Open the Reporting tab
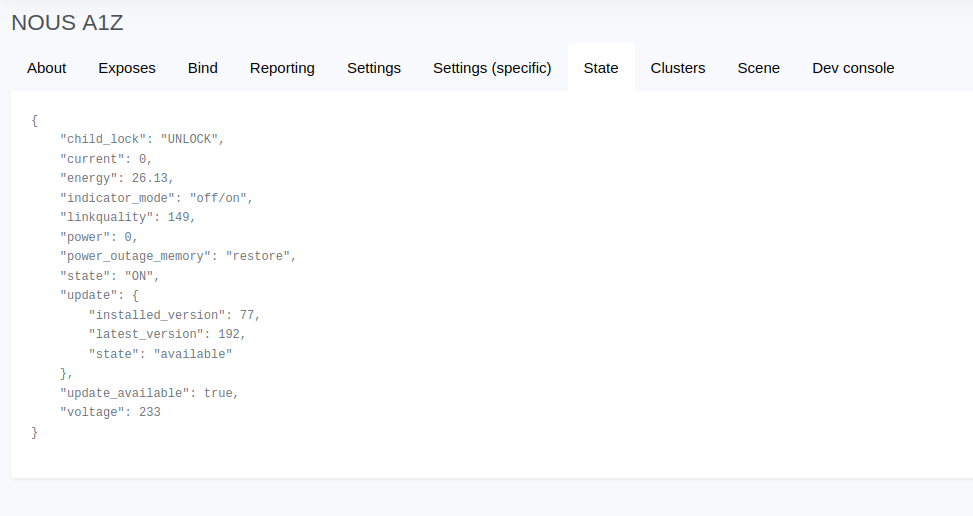Image resolution: width=973 pixels, height=516 pixels. pyautogui.click(x=282, y=68)
